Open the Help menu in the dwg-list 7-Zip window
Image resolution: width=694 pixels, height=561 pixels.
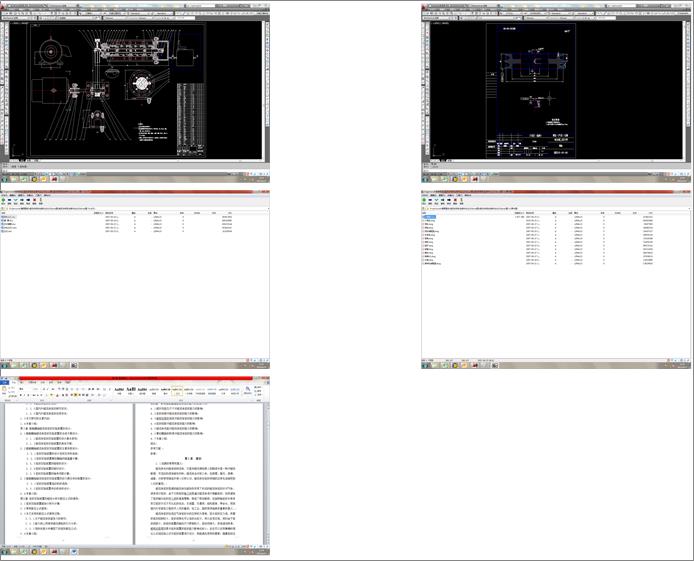[467, 195]
